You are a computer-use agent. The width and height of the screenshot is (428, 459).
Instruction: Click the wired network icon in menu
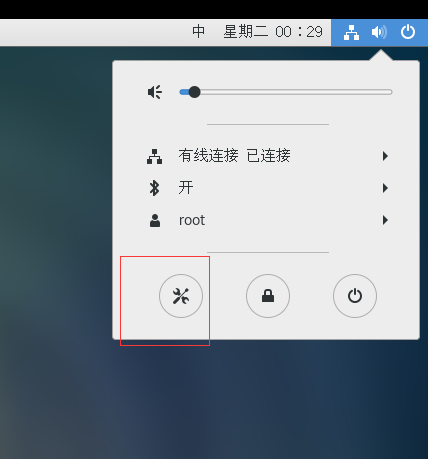pyautogui.click(x=154, y=156)
